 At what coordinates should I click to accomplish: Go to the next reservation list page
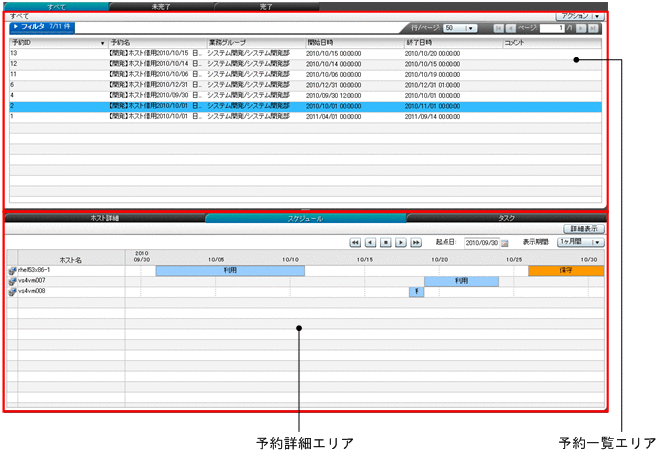coord(581,28)
